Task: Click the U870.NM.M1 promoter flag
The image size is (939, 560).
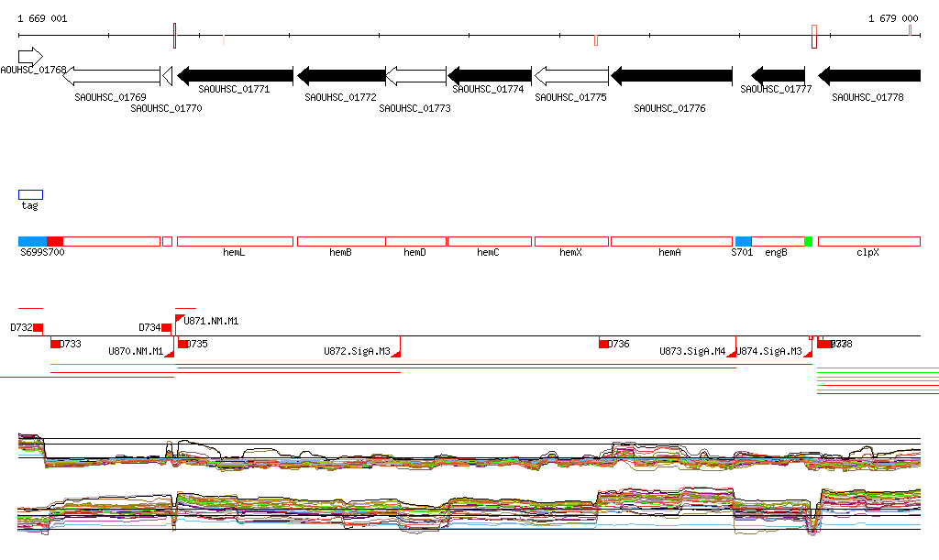Action: click(x=170, y=354)
